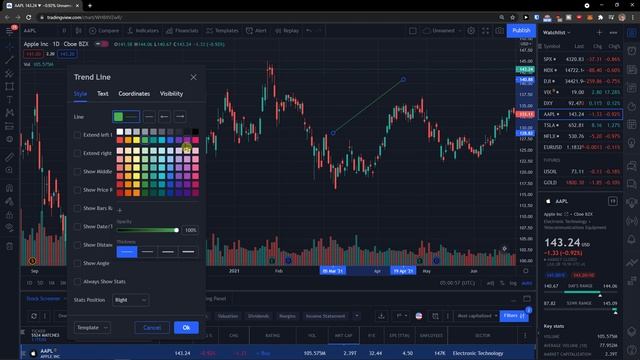Screen dimensions: 640x360
Task: Close the Trend Line dialog
Action: tap(193, 77)
